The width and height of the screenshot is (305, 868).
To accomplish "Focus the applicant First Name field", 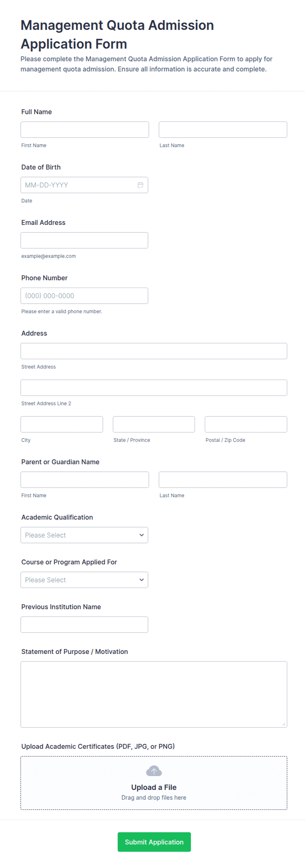I will pos(85,130).
